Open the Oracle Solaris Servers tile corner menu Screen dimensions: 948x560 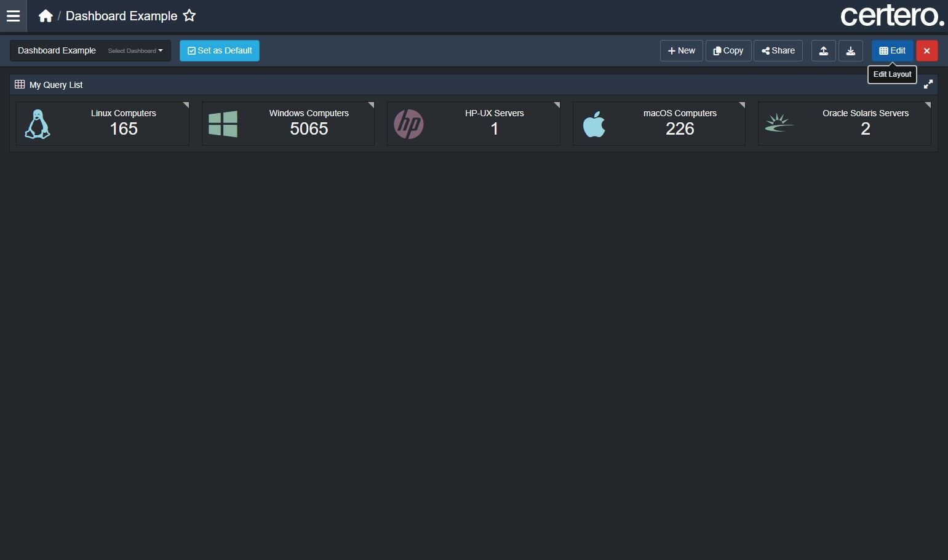point(928,105)
